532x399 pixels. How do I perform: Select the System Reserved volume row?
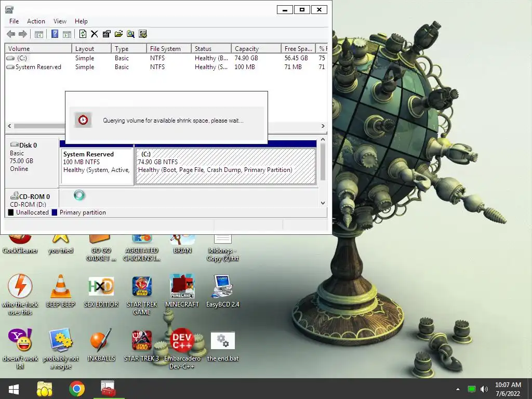tap(166, 67)
